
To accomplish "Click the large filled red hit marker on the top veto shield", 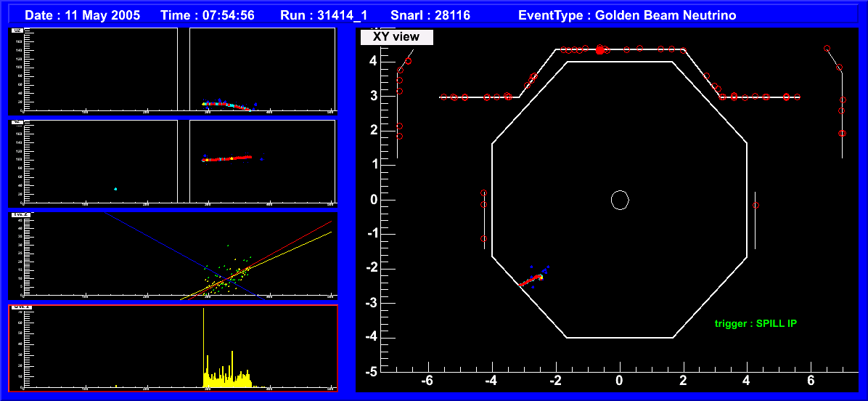I will [599, 49].
